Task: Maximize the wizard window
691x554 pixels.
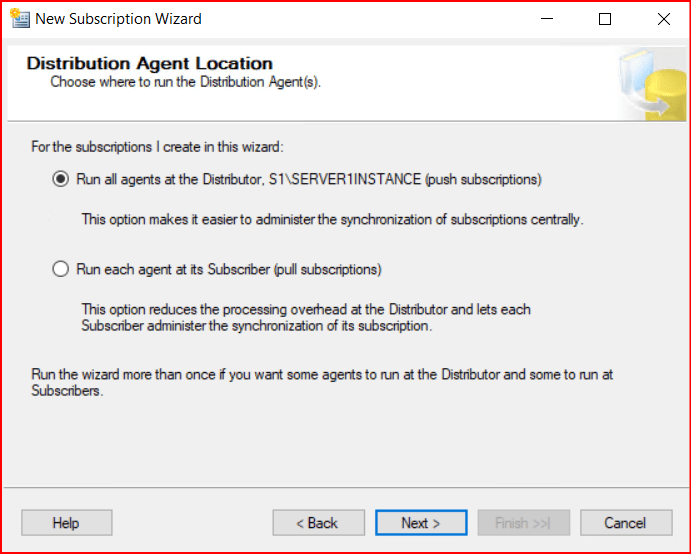Action: pos(605,19)
